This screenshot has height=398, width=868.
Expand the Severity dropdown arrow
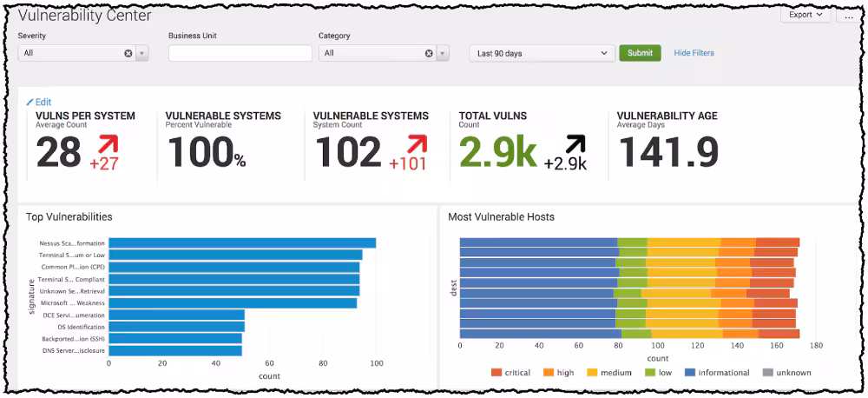(142, 54)
